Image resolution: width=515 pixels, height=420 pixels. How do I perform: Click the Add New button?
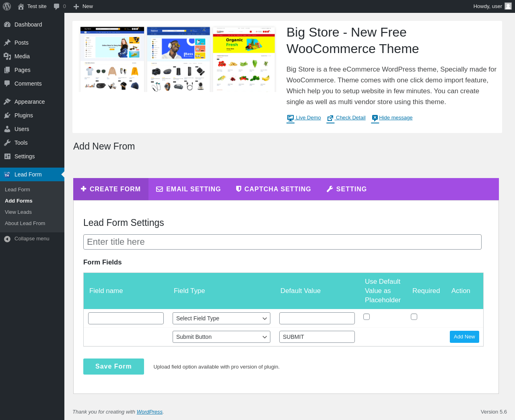coord(464,337)
